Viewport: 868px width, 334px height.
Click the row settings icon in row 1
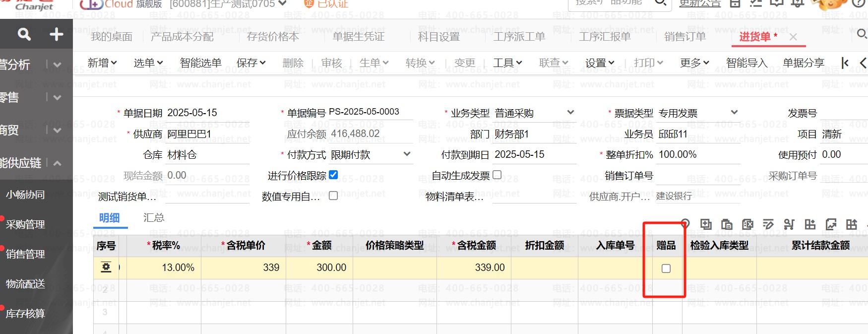(x=106, y=267)
